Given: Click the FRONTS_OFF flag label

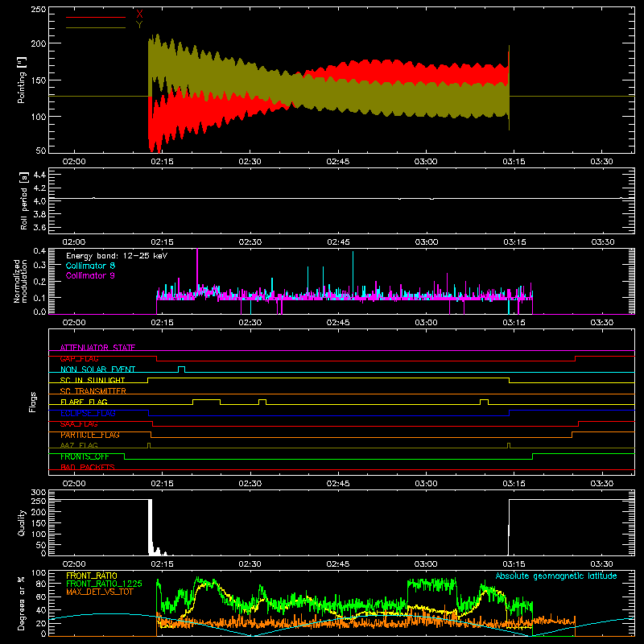Looking at the screenshot, I should pos(85,456).
